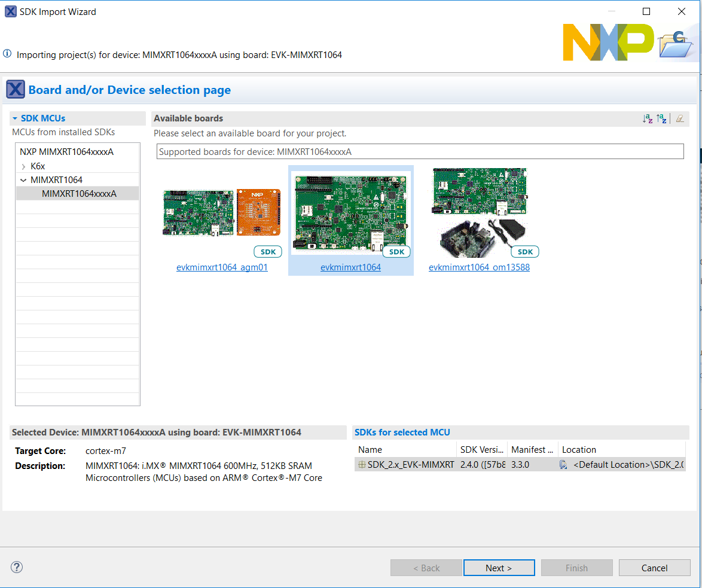Expand the K6x tree node
Viewport: 702px width, 588px height.
click(x=23, y=166)
